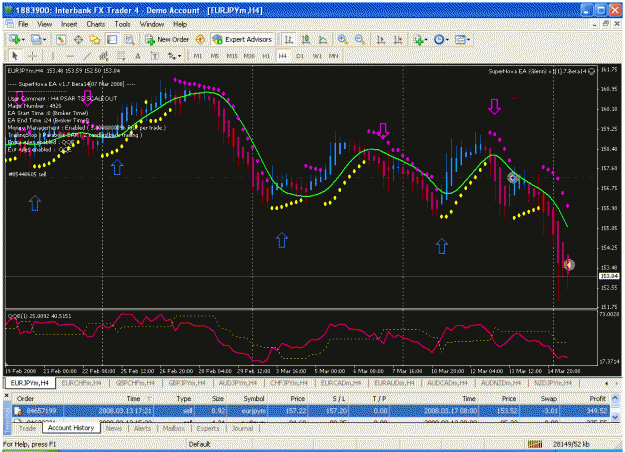Toggle the Terminal window icon
The width and height of the screenshot is (625, 452).
[x=112, y=39]
